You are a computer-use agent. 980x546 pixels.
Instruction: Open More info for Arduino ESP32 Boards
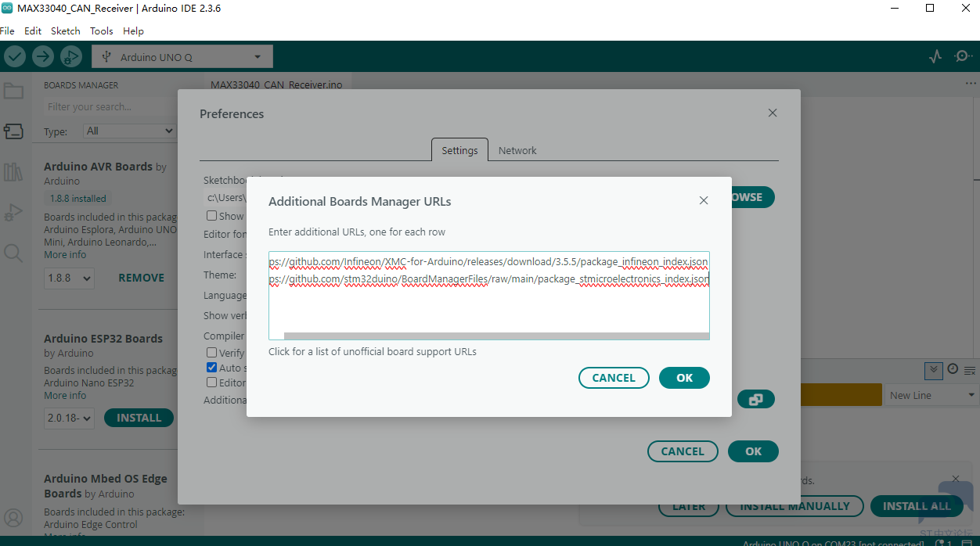click(66, 395)
